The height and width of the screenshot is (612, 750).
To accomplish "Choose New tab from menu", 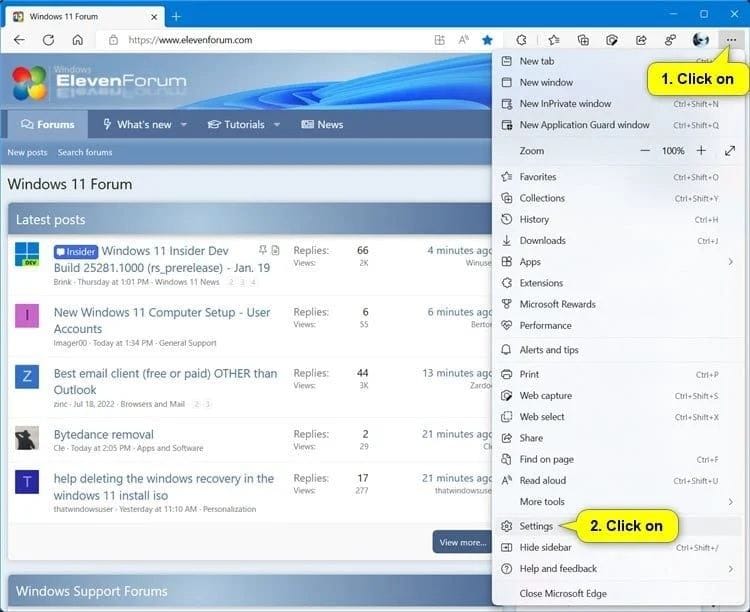I will tap(618, 61).
